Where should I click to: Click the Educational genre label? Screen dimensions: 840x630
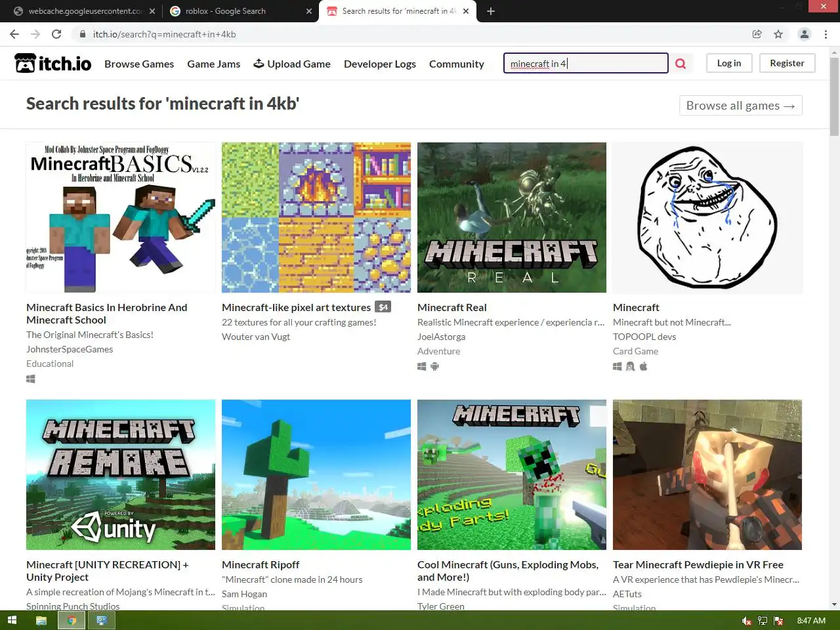50,364
